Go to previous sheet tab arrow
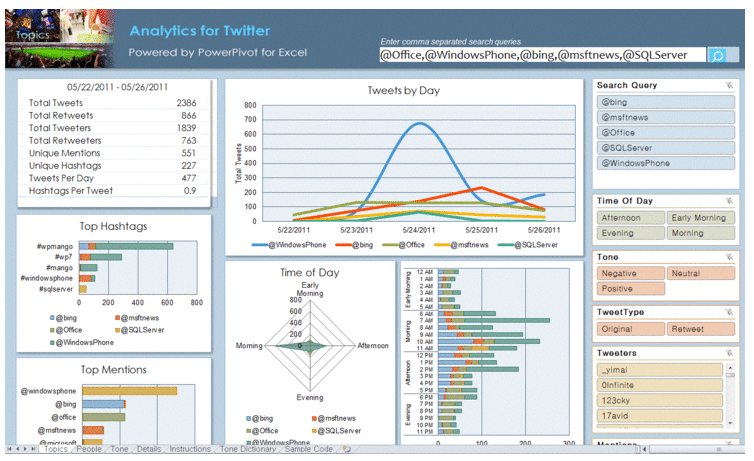Image resolution: width=754 pixels, height=461 pixels. [x=17, y=449]
